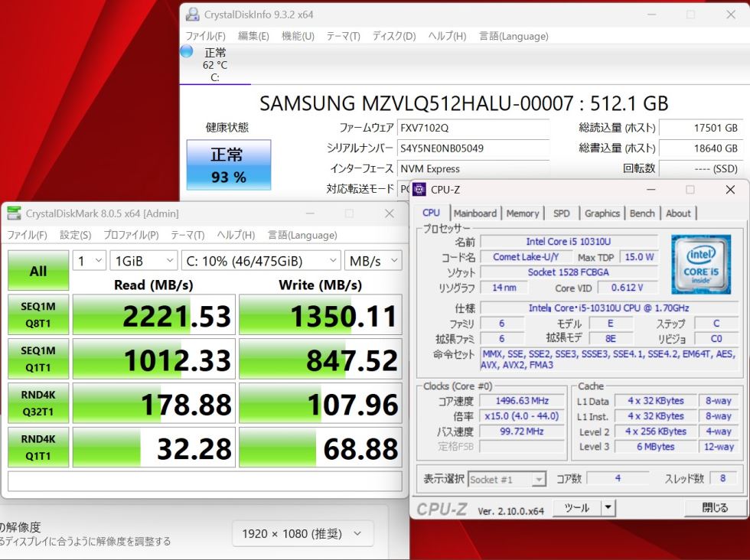Open ファイル(F) menu in CrystalDiskMark

[28, 235]
